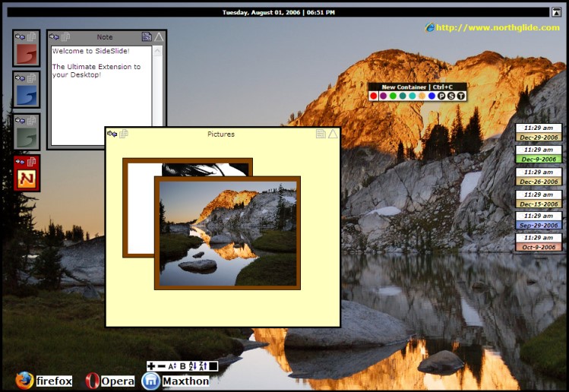This screenshot has height=392, width=569.
Task: Open the red N icon container
Action: [27, 179]
